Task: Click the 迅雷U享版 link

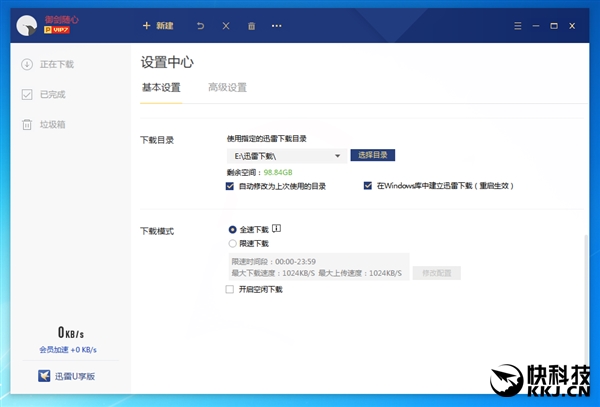Action: (x=75, y=376)
